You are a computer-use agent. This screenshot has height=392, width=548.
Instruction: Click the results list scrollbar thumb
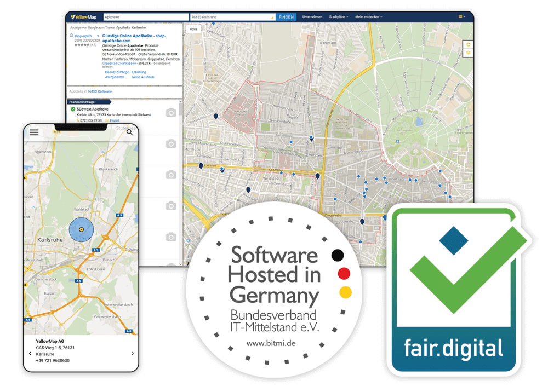[x=180, y=109]
